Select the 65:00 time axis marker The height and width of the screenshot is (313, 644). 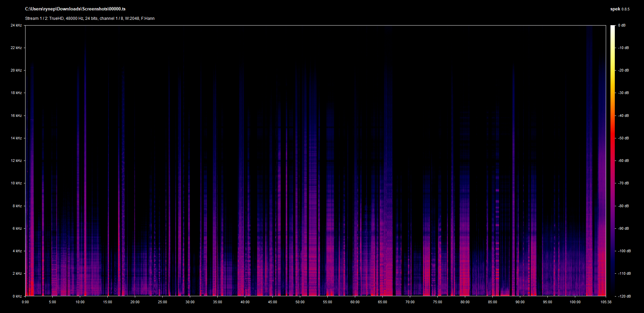(382, 302)
